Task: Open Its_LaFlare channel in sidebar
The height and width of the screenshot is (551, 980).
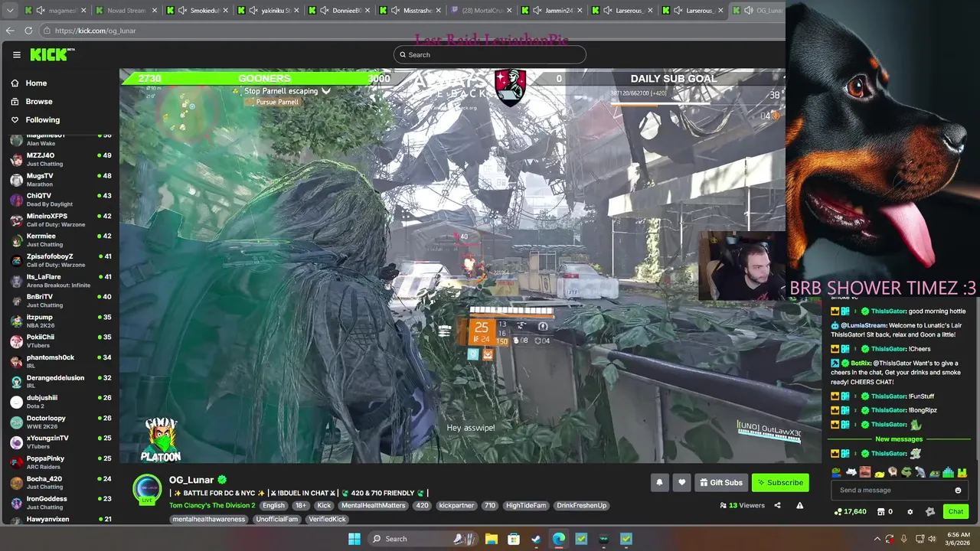Action: 60,281
